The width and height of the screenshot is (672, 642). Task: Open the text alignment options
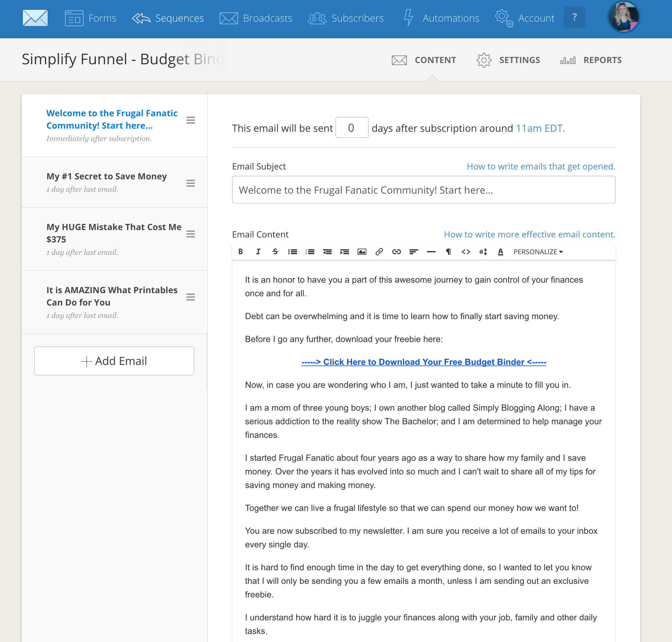point(414,251)
